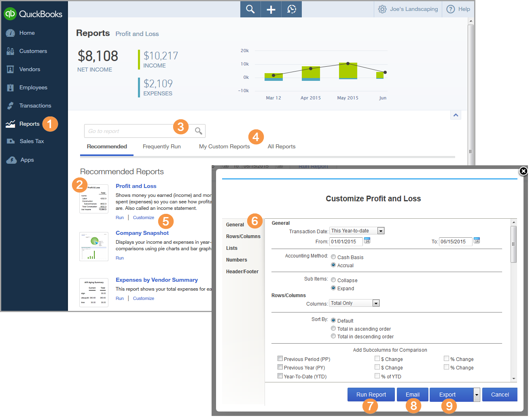532x420 pixels.
Task: Click Export button
Action: (451, 395)
